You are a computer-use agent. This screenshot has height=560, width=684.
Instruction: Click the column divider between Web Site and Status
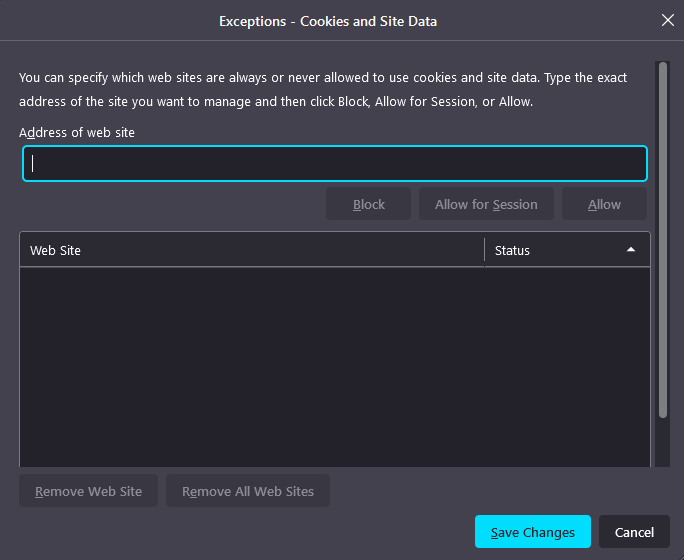pyautogui.click(x=485, y=250)
